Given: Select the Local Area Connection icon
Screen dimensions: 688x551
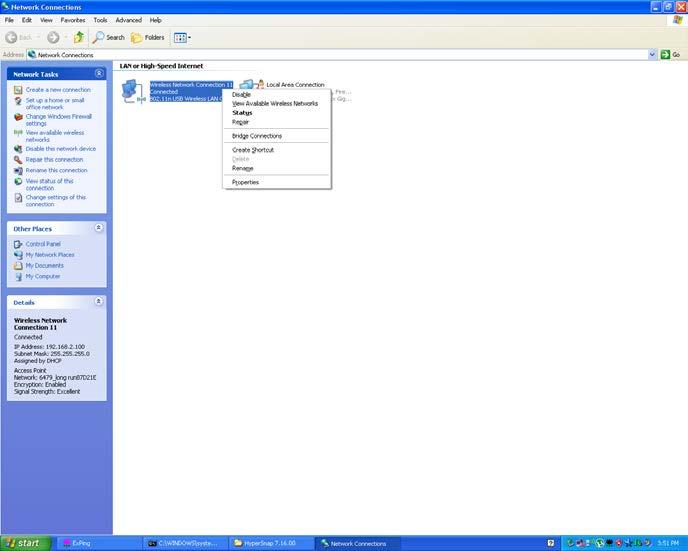Looking at the screenshot, I should tap(251, 84).
